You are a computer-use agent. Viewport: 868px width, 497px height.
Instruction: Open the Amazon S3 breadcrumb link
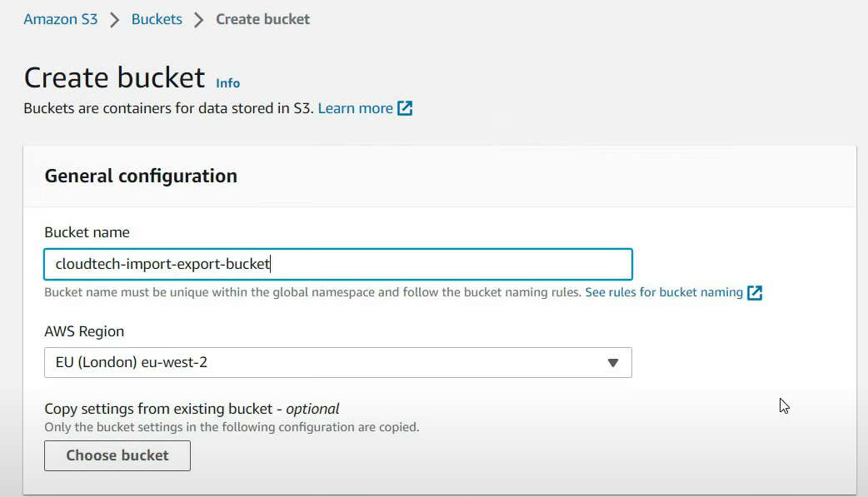click(60, 19)
